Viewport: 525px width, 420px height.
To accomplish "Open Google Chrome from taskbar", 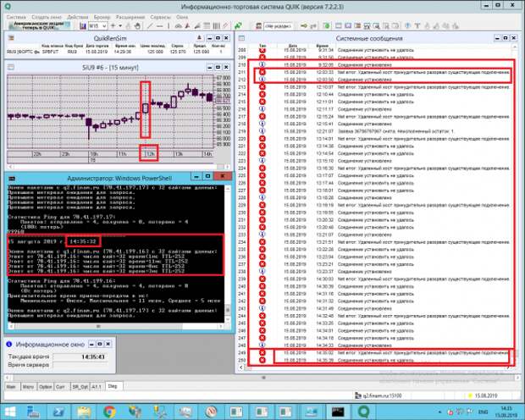I will pyautogui.click(x=109, y=412).
